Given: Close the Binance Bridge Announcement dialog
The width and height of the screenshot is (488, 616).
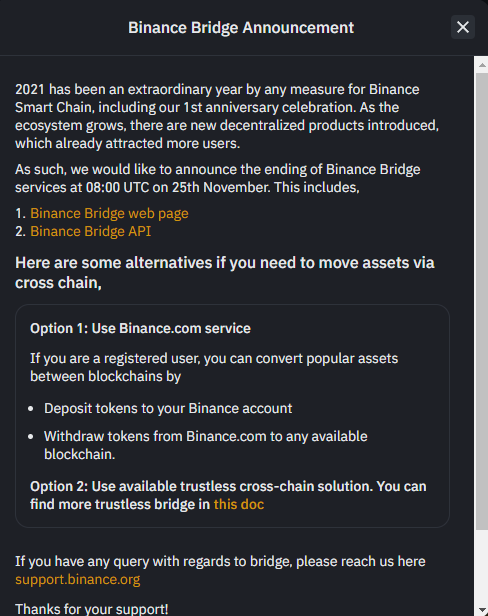Looking at the screenshot, I should point(462,27).
